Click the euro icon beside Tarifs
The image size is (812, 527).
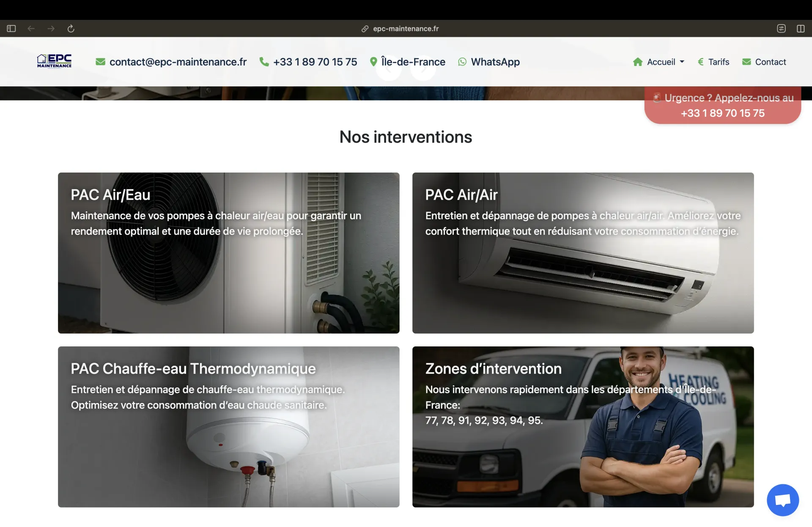coord(701,62)
